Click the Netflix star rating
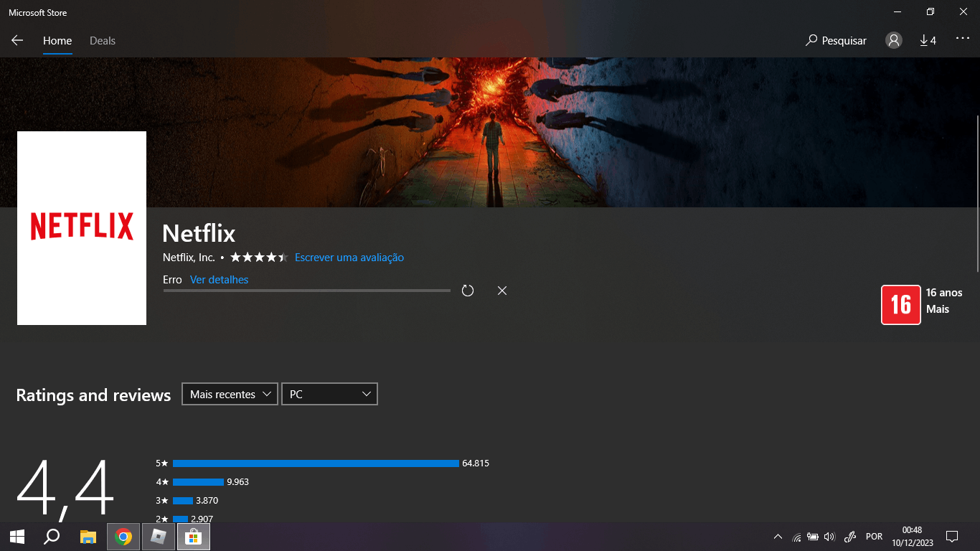This screenshot has width=980, height=551. (259, 257)
